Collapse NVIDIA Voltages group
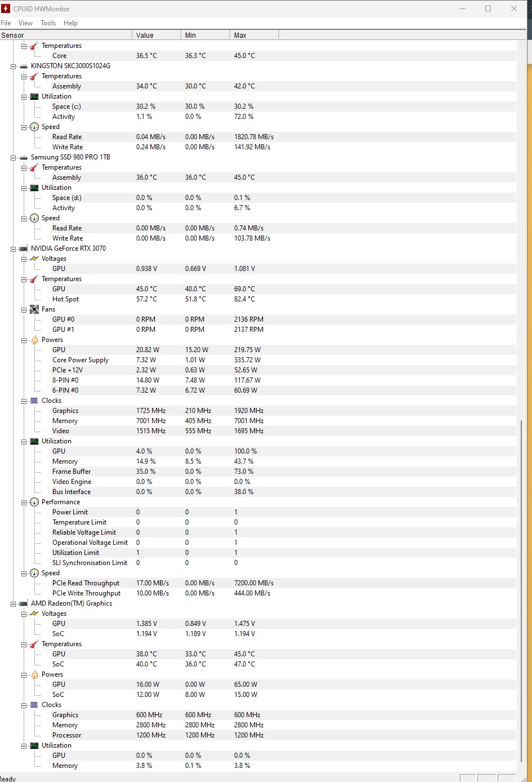 tap(24, 259)
